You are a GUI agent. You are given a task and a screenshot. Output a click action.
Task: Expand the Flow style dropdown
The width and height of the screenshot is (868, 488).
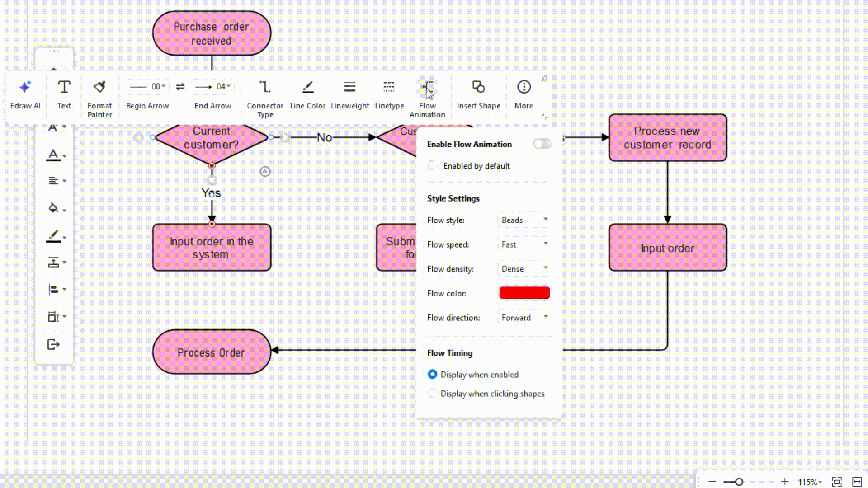pyautogui.click(x=524, y=220)
